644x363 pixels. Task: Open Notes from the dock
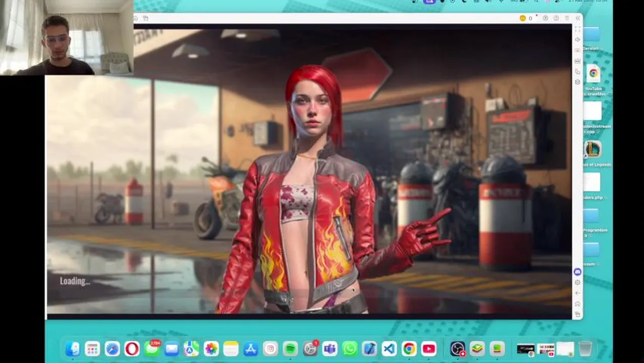(231, 348)
